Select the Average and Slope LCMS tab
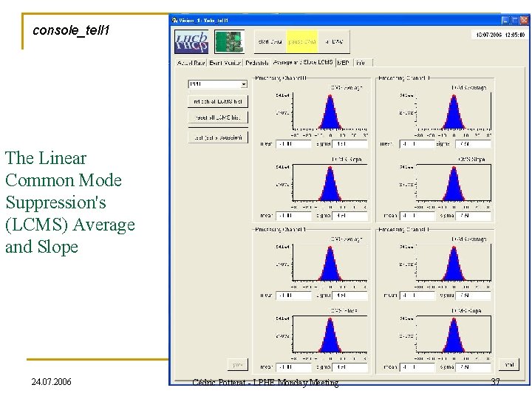 pyautogui.click(x=303, y=62)
